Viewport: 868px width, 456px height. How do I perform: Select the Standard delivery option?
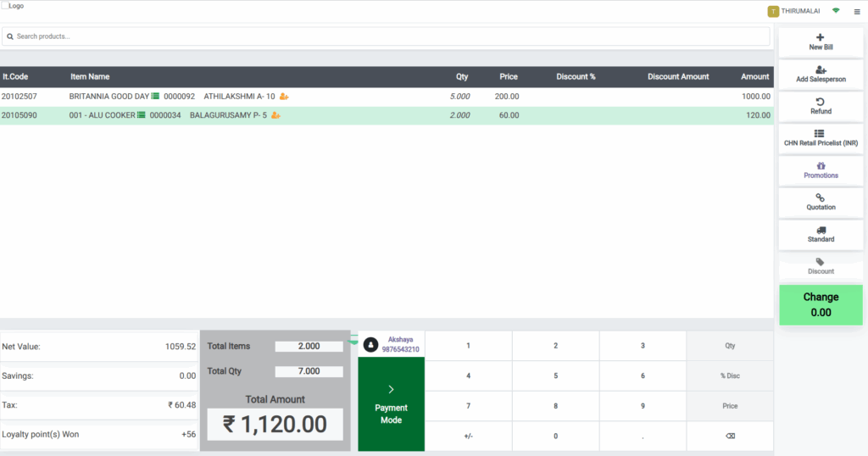[x=821, y=234]
